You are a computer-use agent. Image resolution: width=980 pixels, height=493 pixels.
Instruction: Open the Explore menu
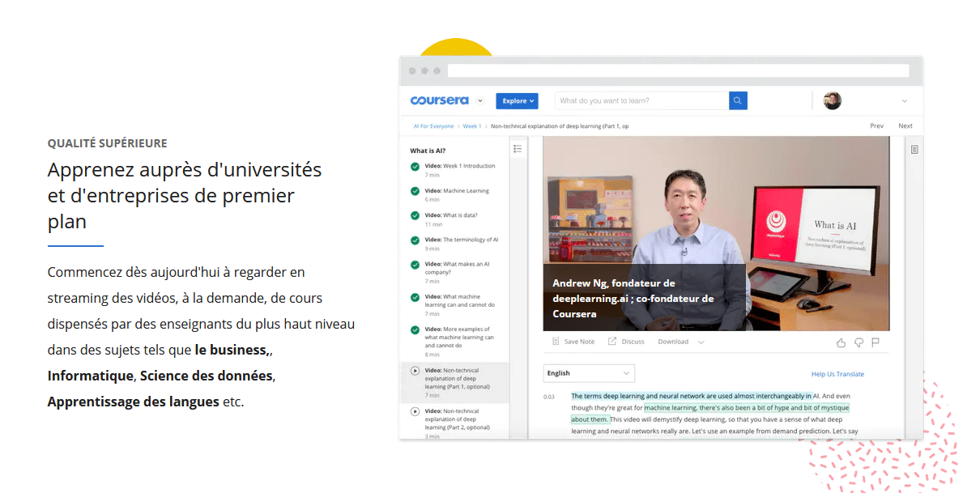(517, 101)
